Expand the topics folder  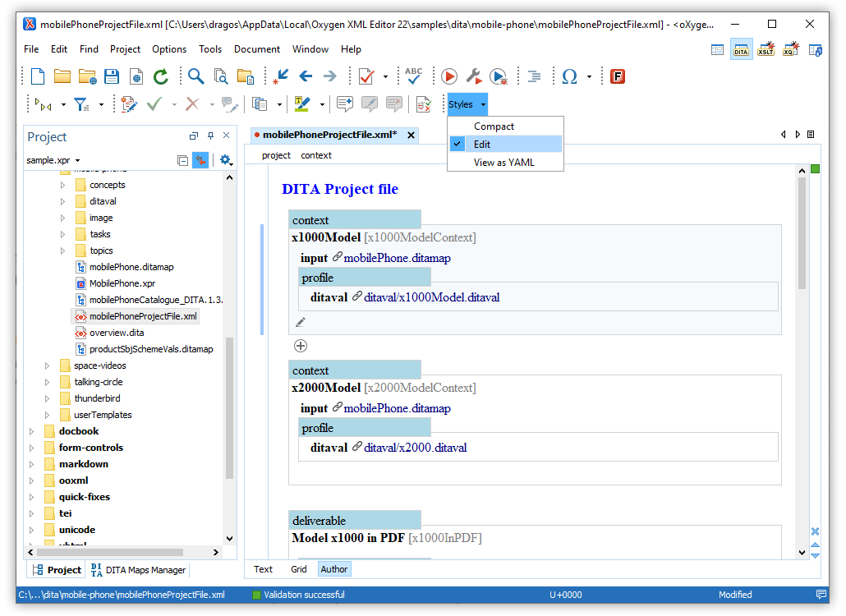62,251
